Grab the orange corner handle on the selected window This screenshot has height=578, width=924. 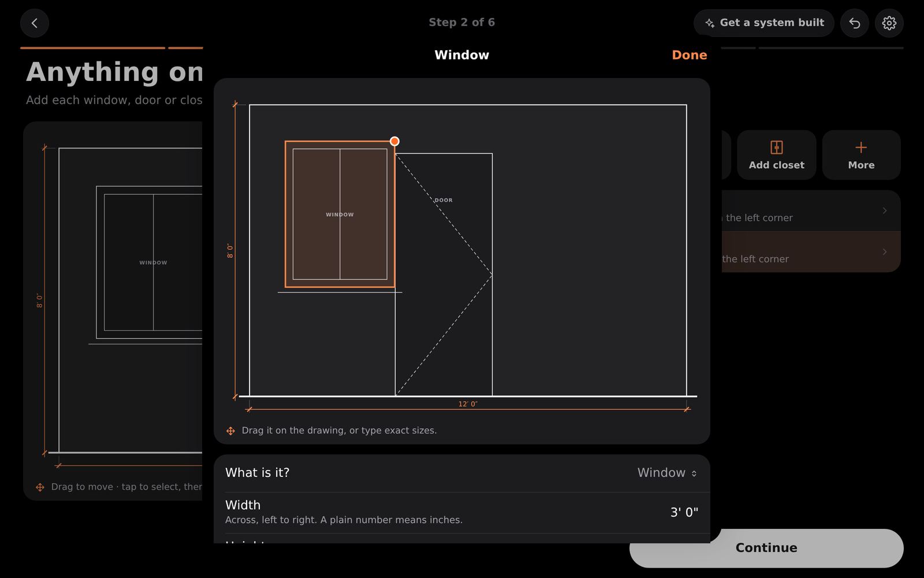[x=394, y=141]
